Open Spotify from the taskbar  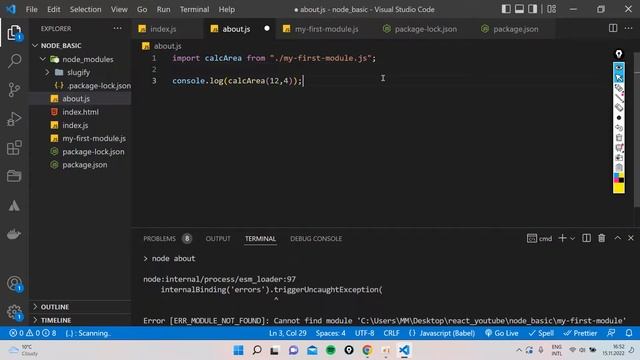pyautogui.click(x=331, y=350)
